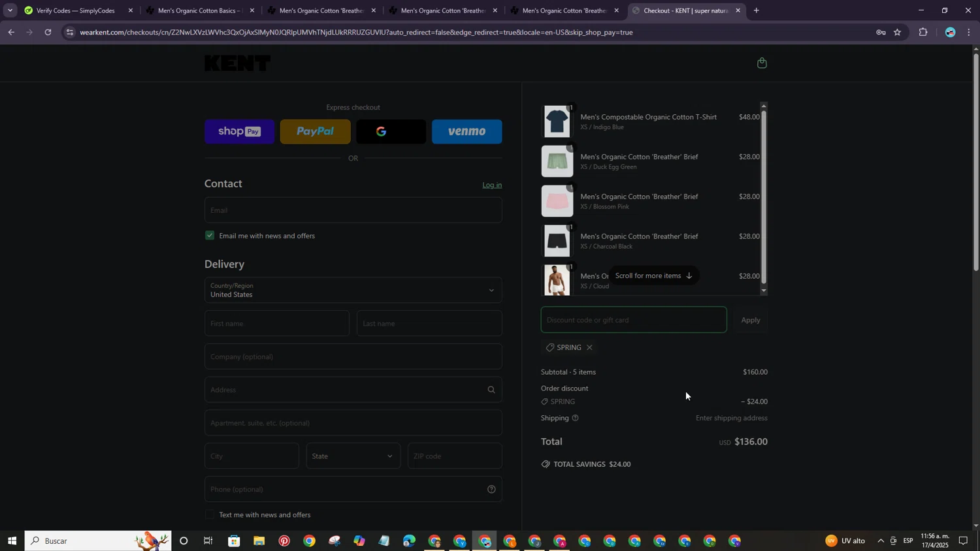Click the order items list scrollbar

764,196
